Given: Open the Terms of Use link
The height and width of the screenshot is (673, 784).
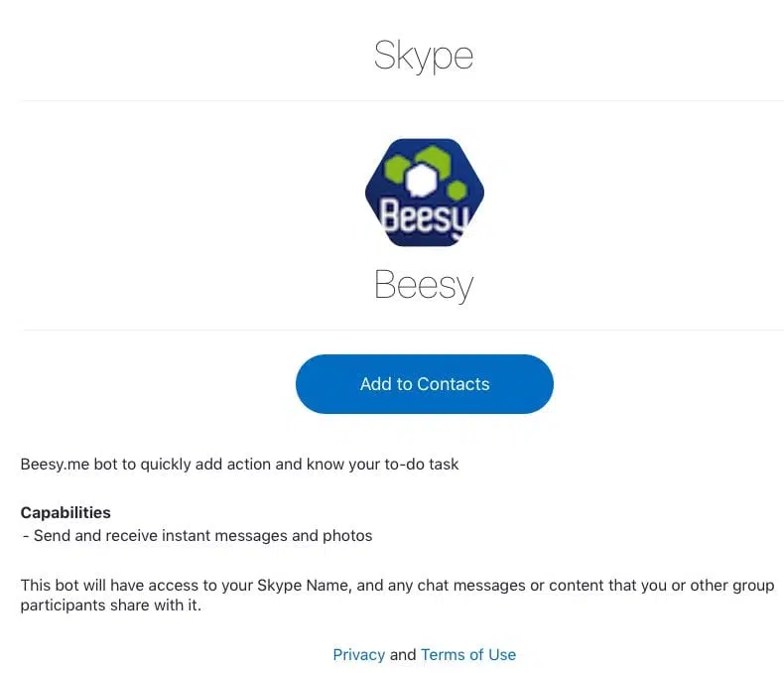Looking at the screenshot, I should tap(468, 654).
